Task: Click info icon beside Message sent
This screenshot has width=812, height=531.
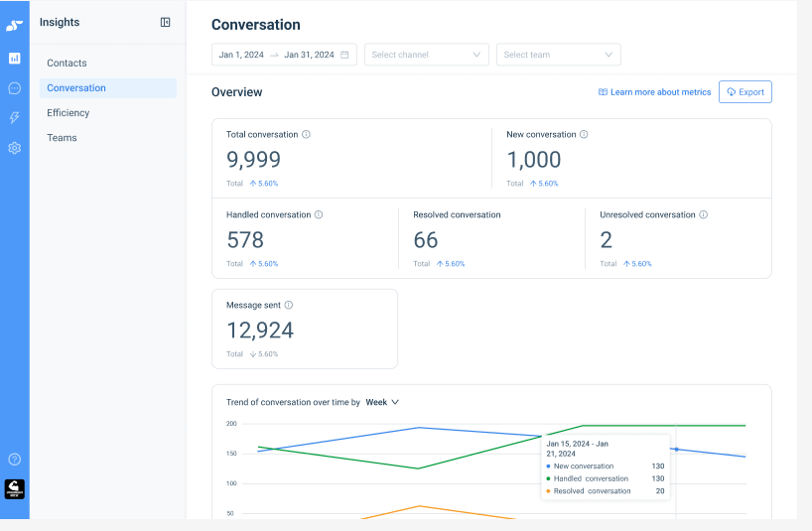Action: click(x=289, y=306)
